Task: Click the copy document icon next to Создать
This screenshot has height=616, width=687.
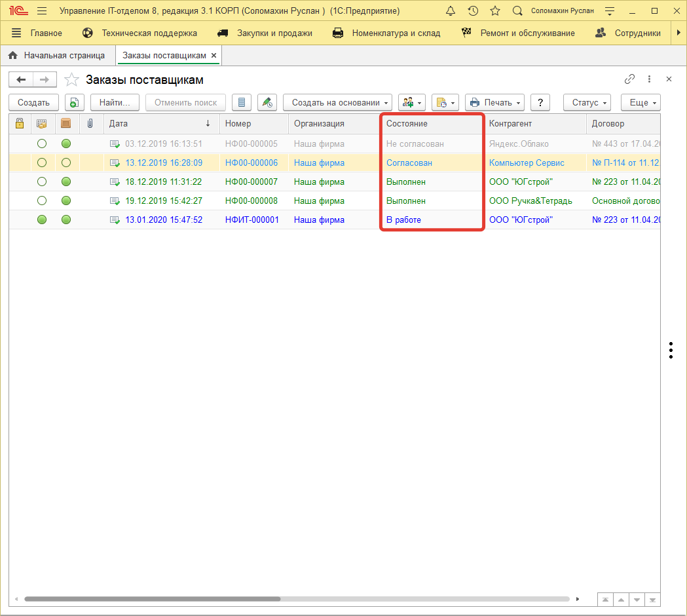Action: [x=75, y=102]
